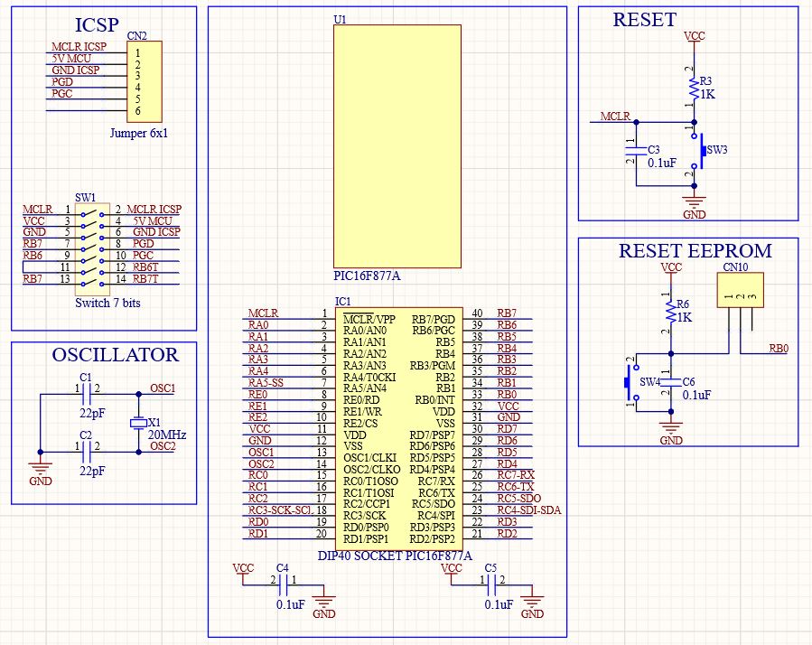
Task: Click capacitor C1 in the oscillator circuit
Action: click(87, 395)
